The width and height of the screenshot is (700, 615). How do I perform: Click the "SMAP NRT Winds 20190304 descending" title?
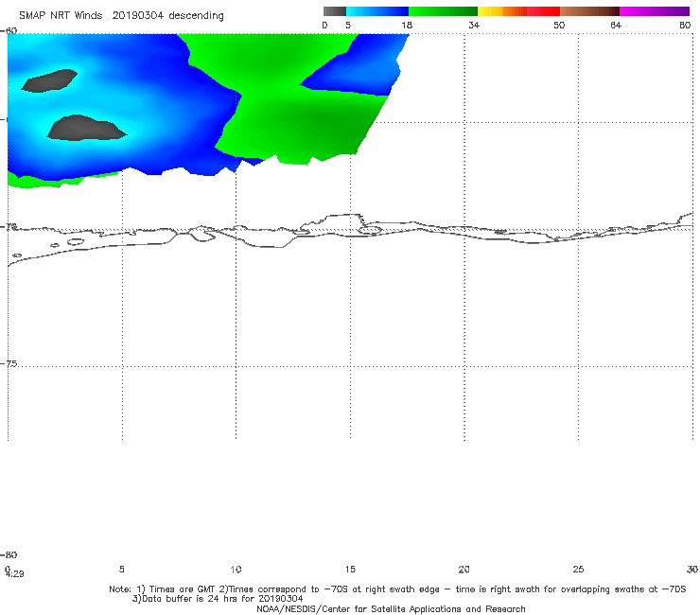121,16
